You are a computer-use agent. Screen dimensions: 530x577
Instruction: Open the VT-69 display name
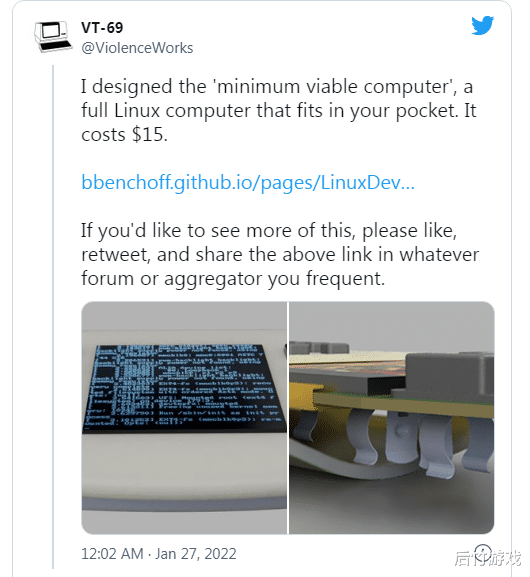102,28
